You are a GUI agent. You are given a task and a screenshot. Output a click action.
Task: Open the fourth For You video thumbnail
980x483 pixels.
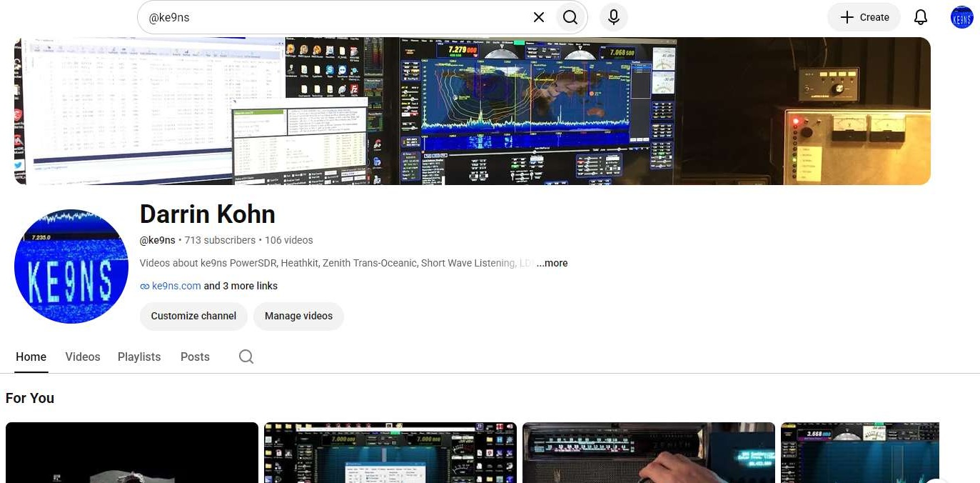860,452
